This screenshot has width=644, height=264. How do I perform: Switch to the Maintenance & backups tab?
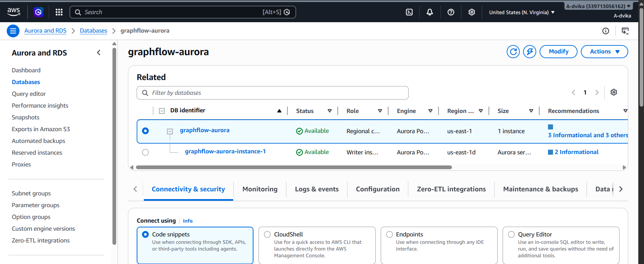(541, 189)
